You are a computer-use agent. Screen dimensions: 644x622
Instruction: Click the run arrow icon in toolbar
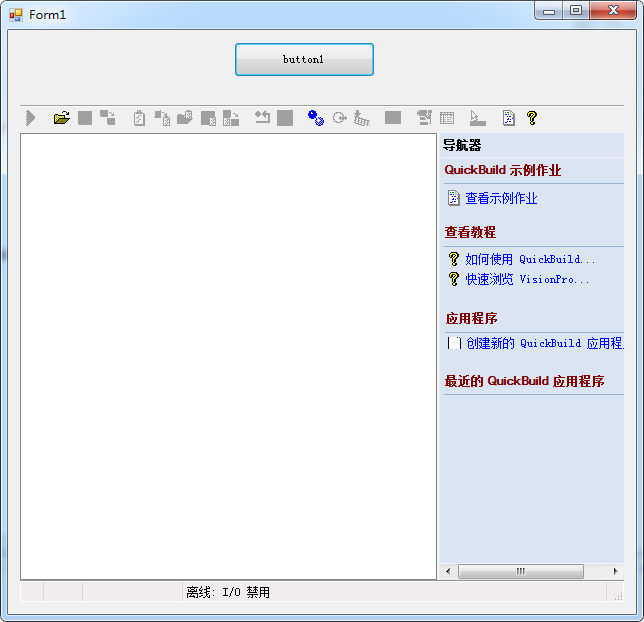pos(31,118)
